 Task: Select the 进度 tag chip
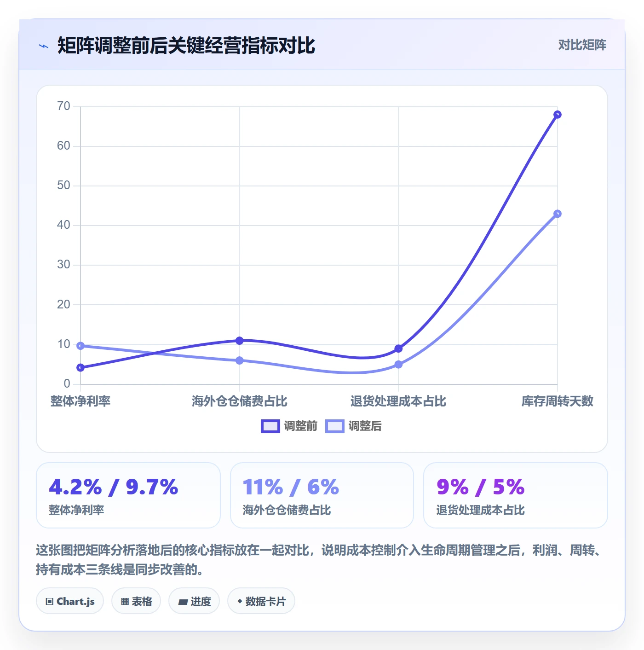194,601
